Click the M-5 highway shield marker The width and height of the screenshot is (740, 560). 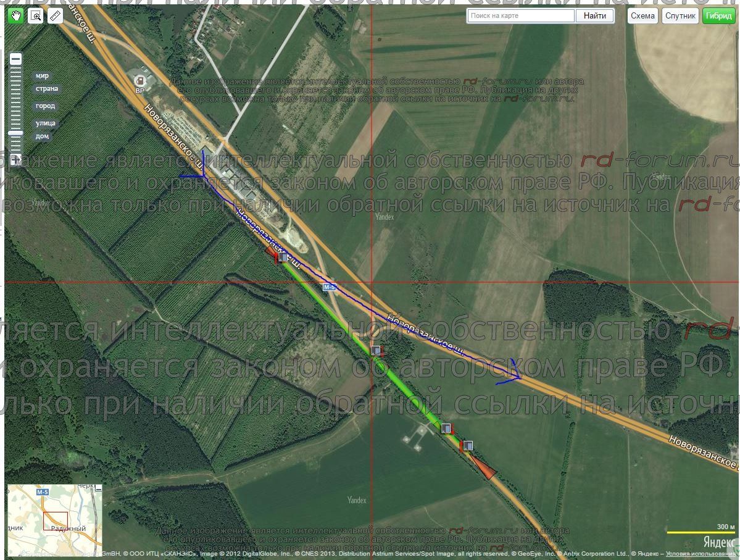330,287
